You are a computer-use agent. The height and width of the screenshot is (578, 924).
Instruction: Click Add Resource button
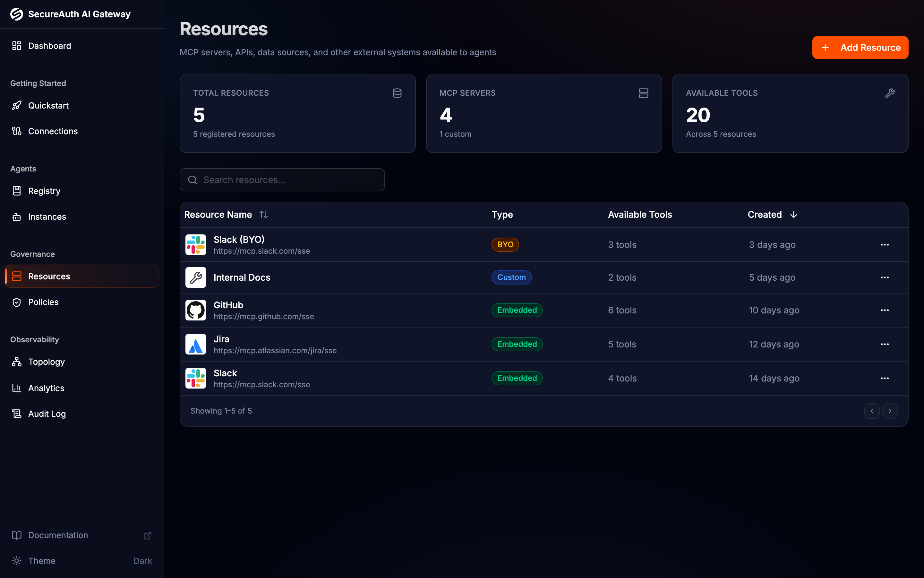(x=860, y=48)
